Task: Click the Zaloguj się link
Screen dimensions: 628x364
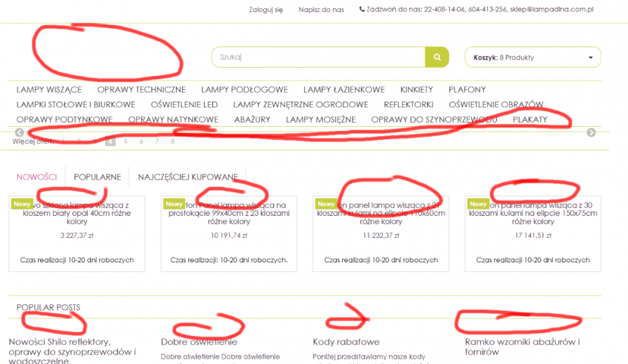Action: click(x=266, y=9)
